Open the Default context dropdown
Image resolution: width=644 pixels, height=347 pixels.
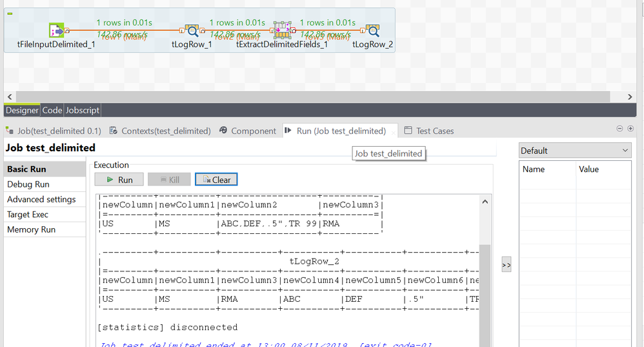pyautogui.click(x=575, y=151)
